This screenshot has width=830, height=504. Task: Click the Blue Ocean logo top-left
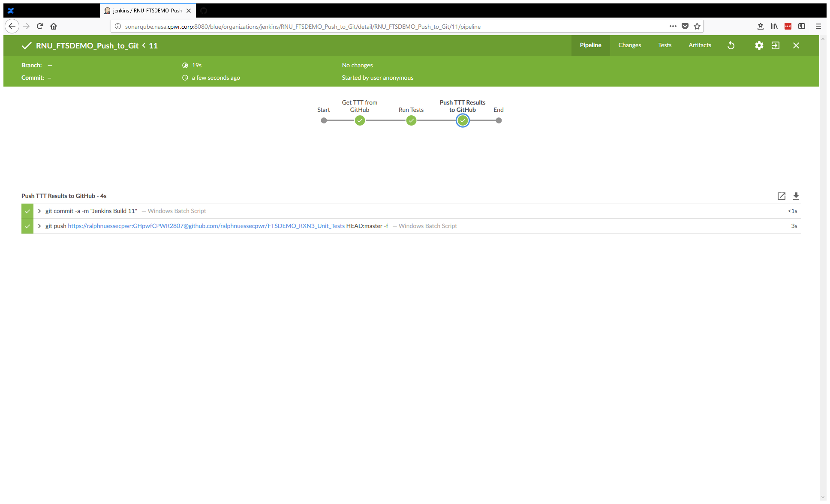(x=10, y=10)
